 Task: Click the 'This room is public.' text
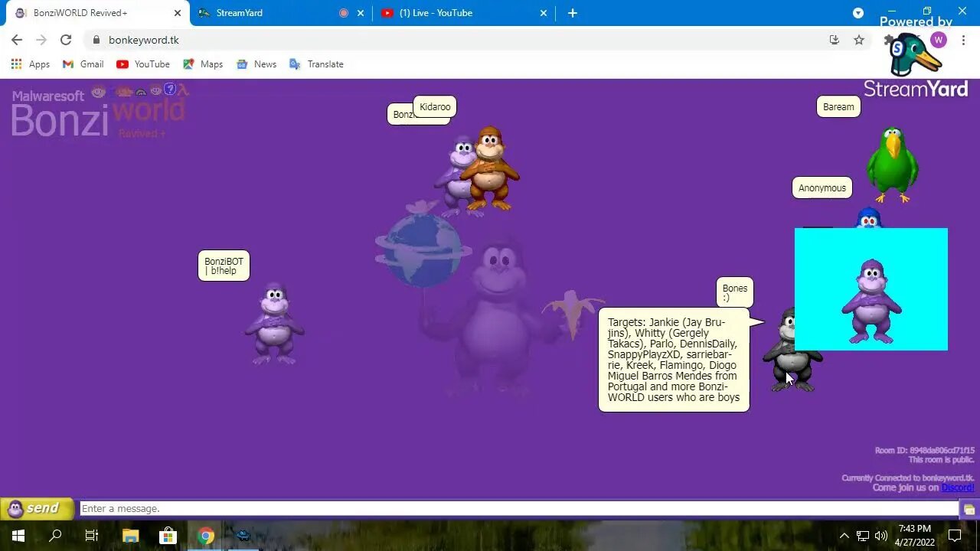pyautogui.click(x=942, y=460)
